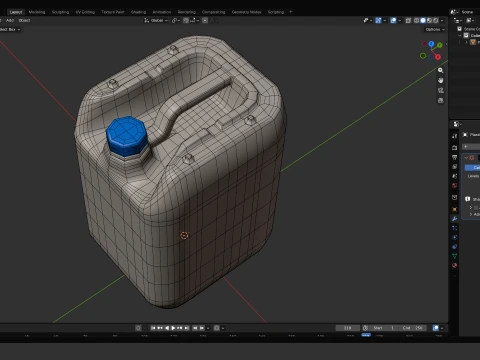Open the Tool properties tab icon
480x360 pixels.
(455, 136)
